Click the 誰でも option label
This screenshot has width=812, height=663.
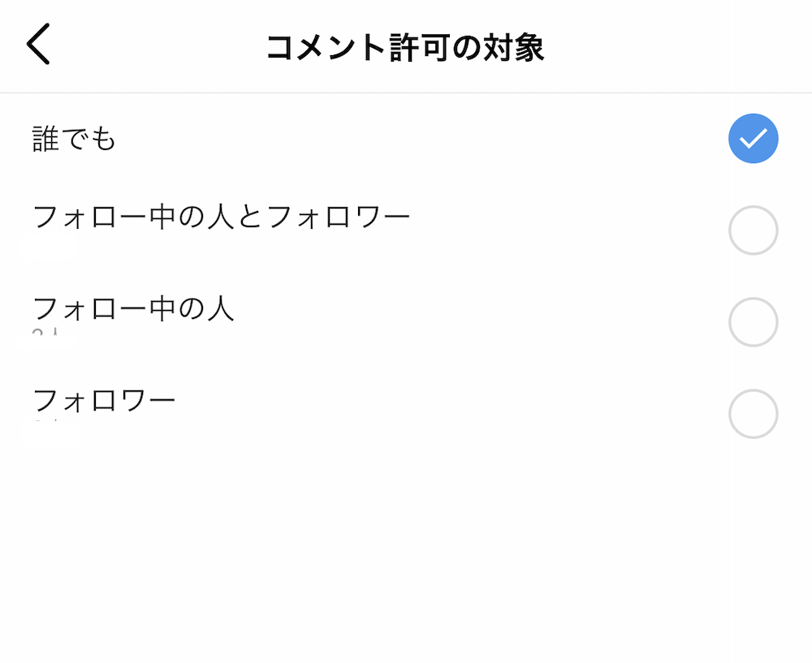pyautogui.click(x=74, y=139)
